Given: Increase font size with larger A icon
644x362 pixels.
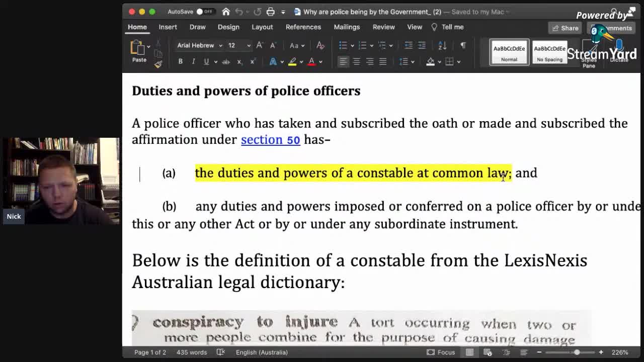Looking at the screenshot, I should point(260,45).
